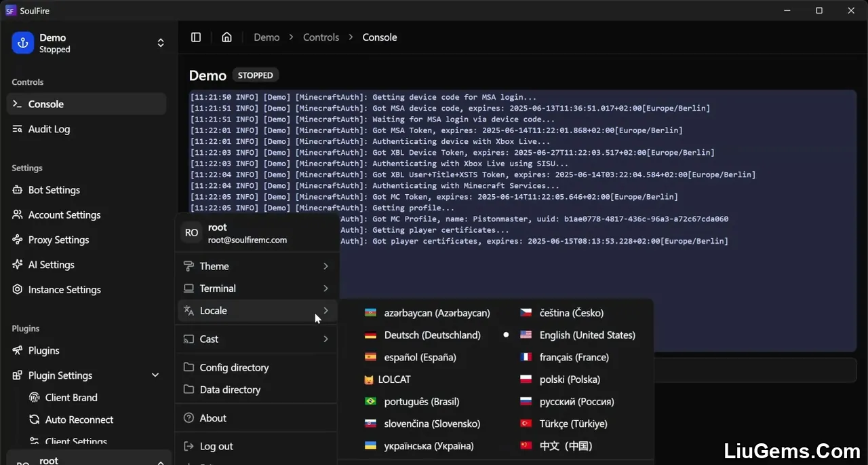
Task: Click the Console terminal prompt icon
Action: [x=18, y=104]
